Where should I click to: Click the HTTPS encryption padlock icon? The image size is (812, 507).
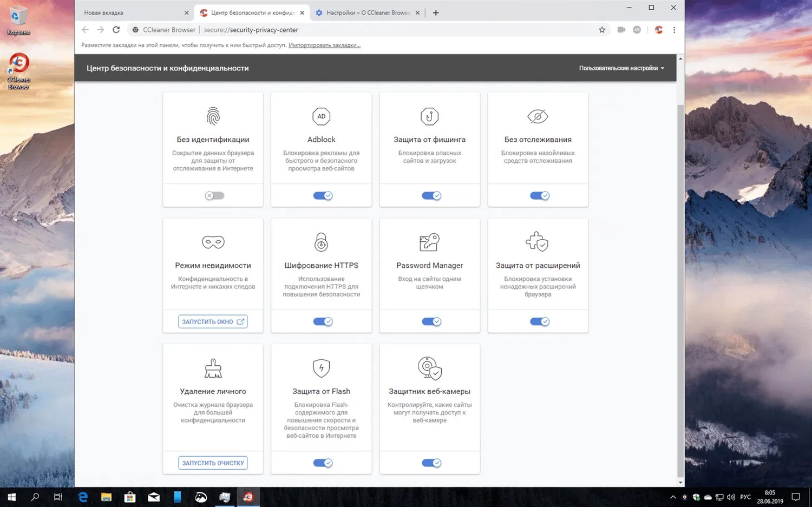pyautogui.click(x=322, y=242)
